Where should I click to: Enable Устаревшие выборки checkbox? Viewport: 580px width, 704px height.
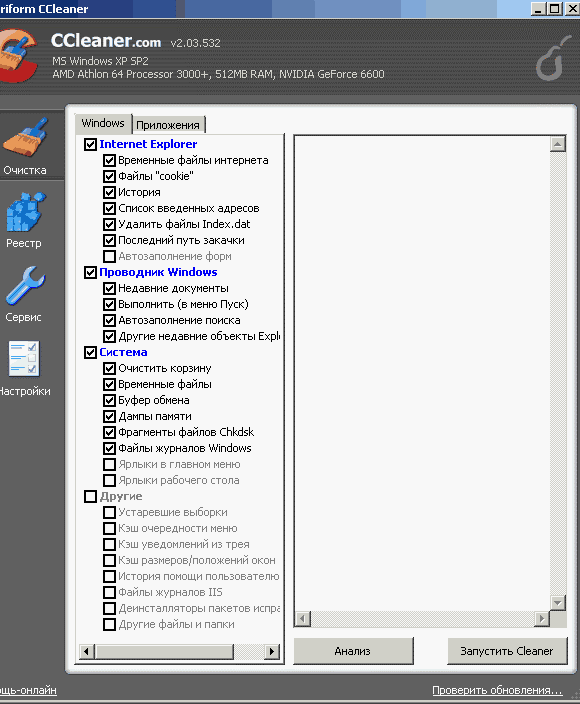[109, 512]
